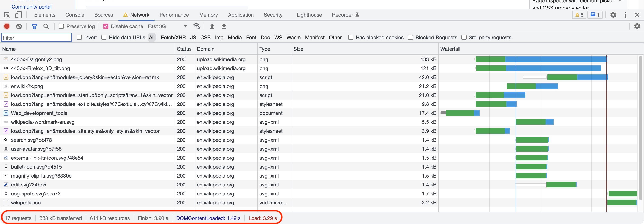Viewport: 644px width, 224px height.
Task: Close the DevTools panel
Action: pos(637,15)
